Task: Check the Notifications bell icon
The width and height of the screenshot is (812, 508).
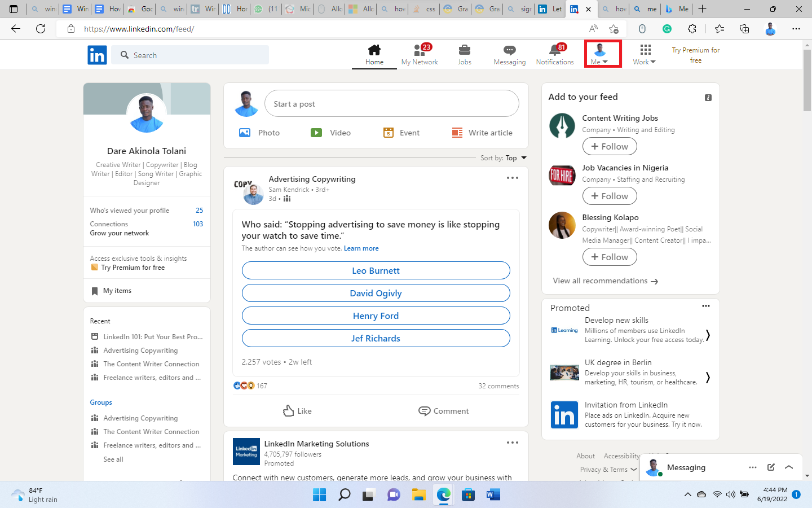Action: click(x=554, y=50)
